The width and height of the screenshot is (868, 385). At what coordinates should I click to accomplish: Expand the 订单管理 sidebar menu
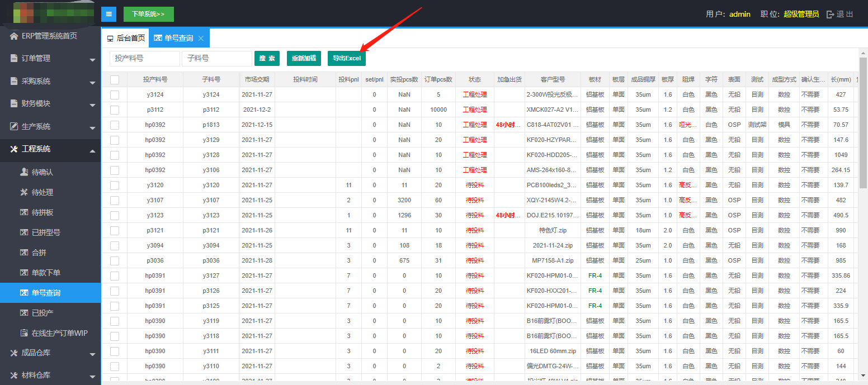50,59
